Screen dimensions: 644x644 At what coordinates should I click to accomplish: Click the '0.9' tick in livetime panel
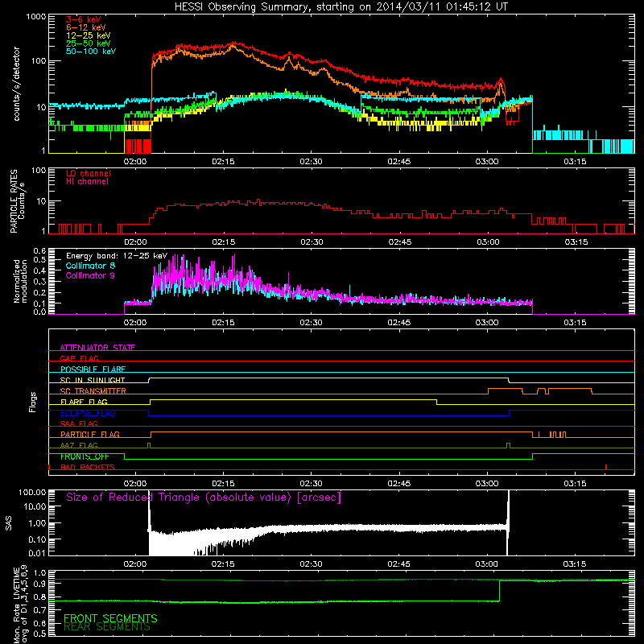coord(39,584)
